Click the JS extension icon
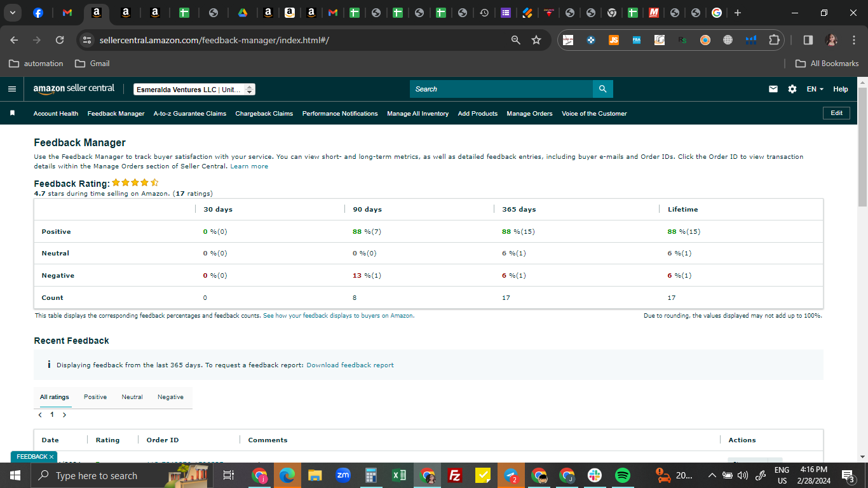 pos(614,40)
